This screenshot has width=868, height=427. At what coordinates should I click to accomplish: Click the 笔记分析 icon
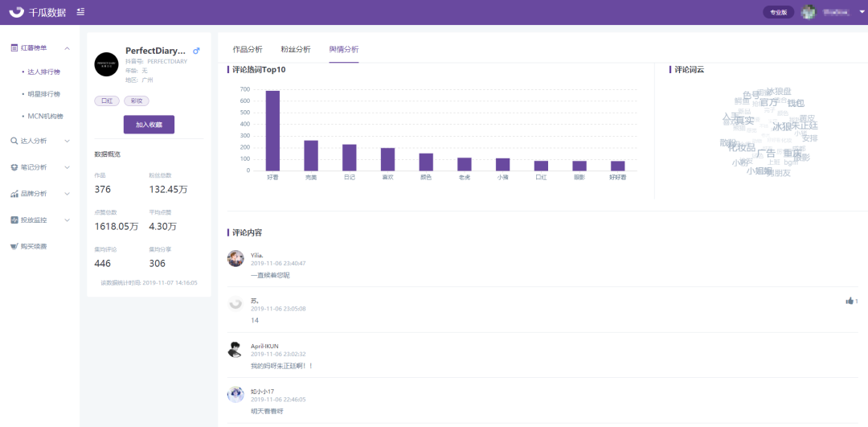point(14,167)
